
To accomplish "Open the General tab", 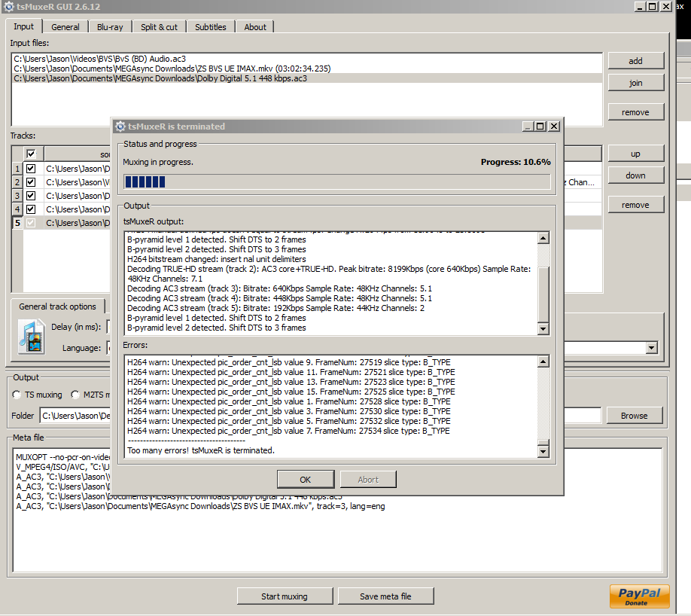I will point(65,27).
